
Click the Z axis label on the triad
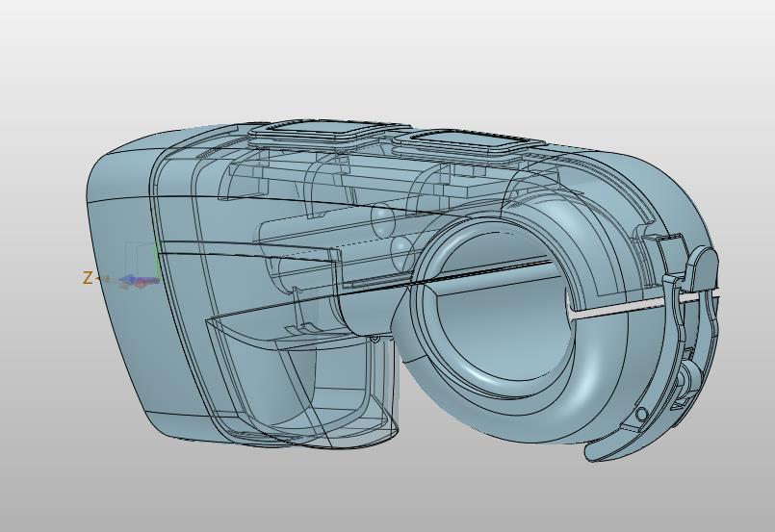(x=87, y=278)
